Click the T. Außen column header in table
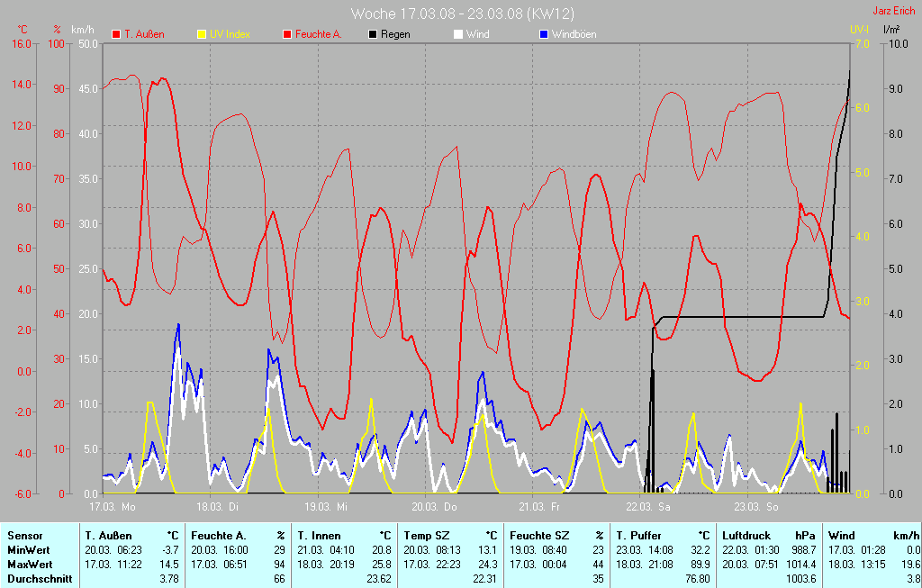Viewport: 922px width, 588px height. 108,536
